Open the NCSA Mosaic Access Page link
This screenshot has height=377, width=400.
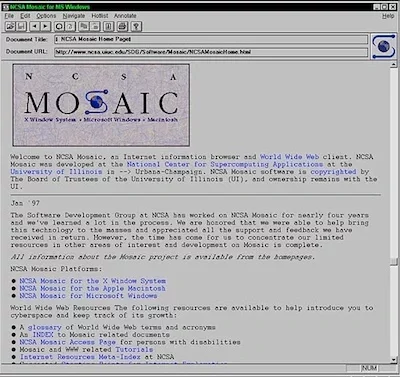tap(67, 342)
